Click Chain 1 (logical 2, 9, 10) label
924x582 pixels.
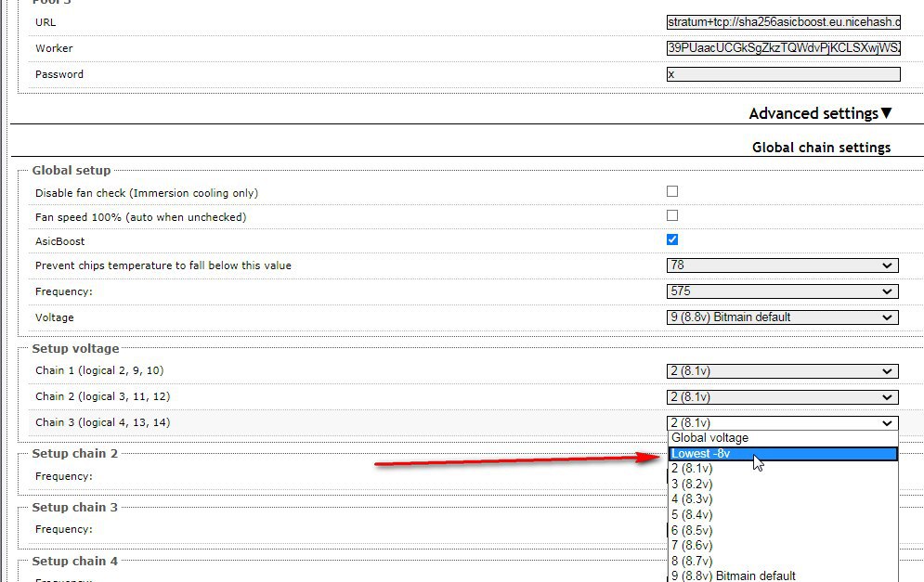click(99, 371)
